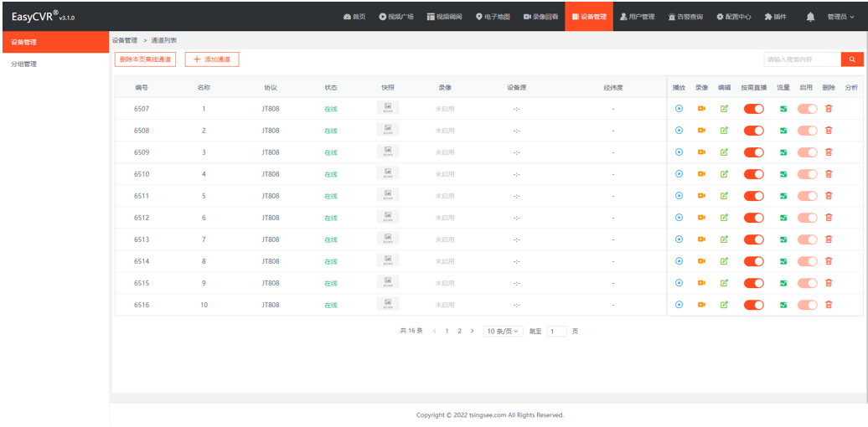
Task: Start recording for channel 6508
Action: click(701, 131)
